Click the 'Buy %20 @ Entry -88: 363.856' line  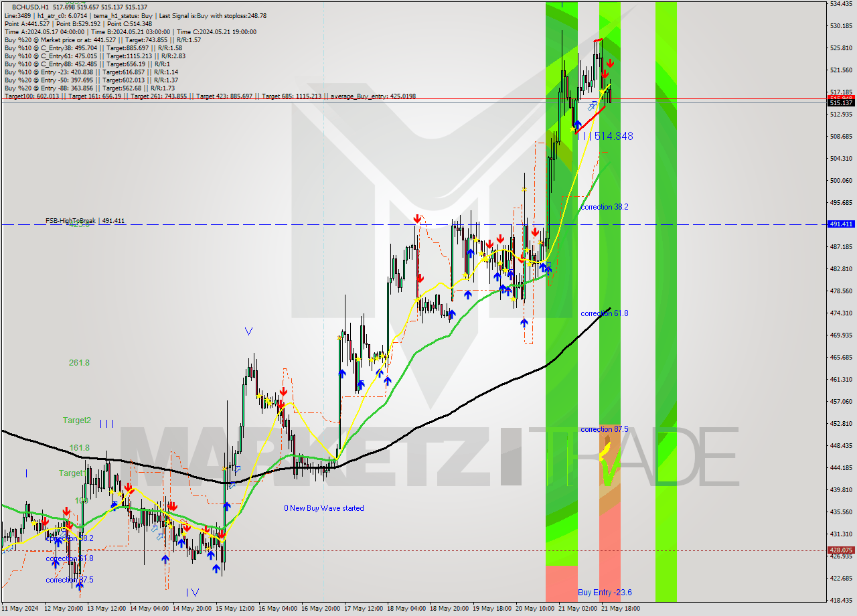coord(90,88)
